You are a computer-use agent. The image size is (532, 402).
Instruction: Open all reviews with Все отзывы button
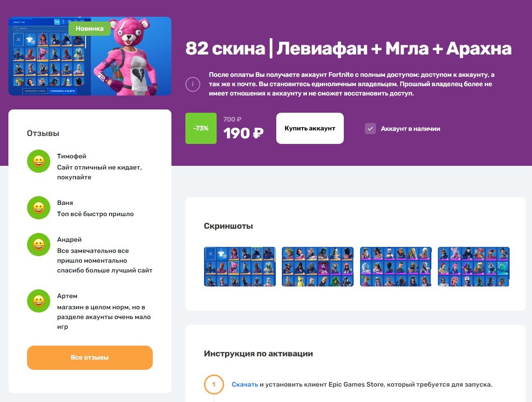[x=90, y=358]
